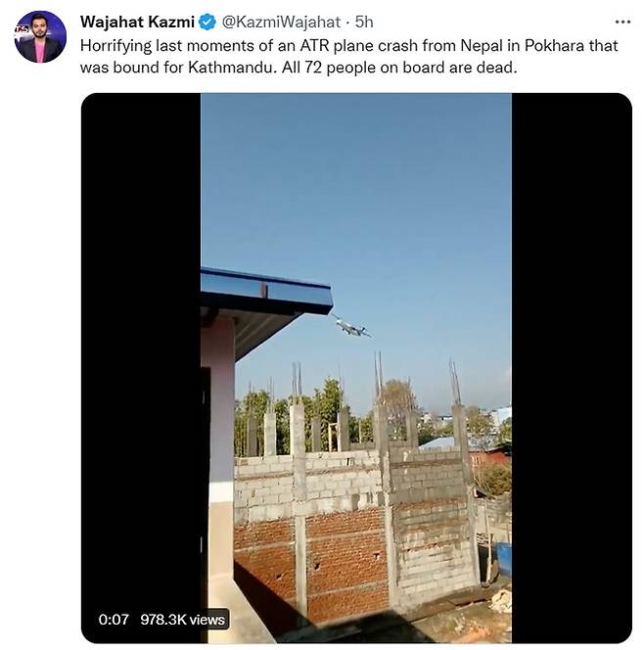Click the 978.3K views counter
This screenshot has height=650, width=644.
pyautogui.click(x=182, y=620)
